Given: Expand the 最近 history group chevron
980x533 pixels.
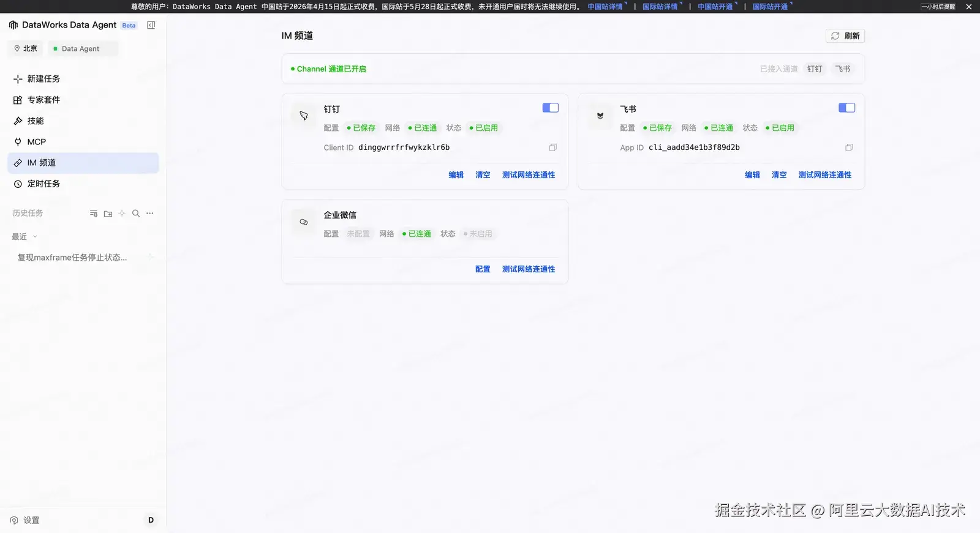Looking at the screenshot, I should click(35, 237).
